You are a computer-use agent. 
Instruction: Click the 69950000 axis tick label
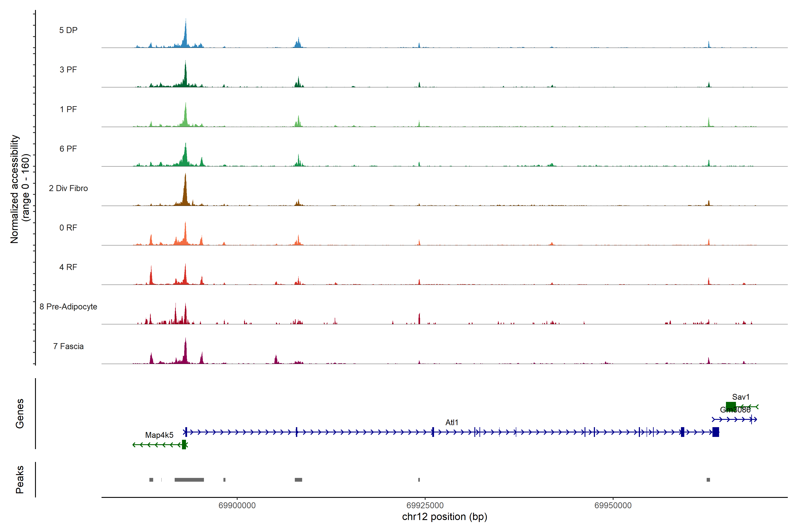pyautogui.click(x=613, y=506)
